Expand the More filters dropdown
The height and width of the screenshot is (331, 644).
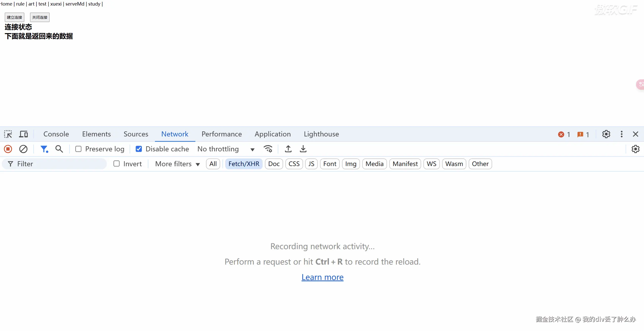(x=177, y=164)
